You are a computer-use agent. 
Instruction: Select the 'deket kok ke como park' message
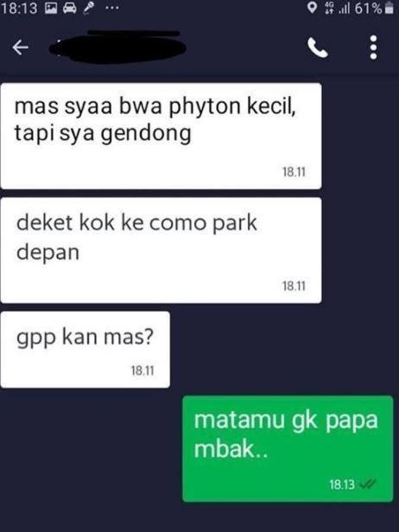(161, 250)
